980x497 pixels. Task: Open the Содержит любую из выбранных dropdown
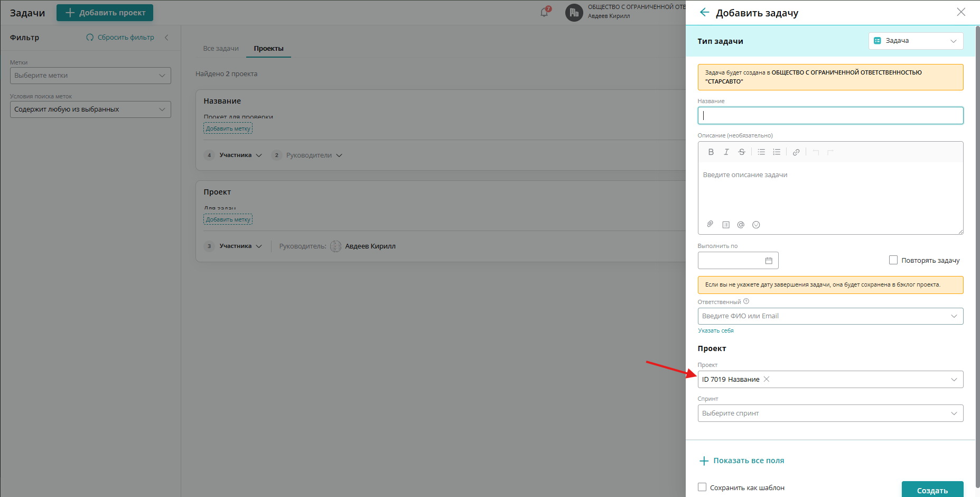90,109
